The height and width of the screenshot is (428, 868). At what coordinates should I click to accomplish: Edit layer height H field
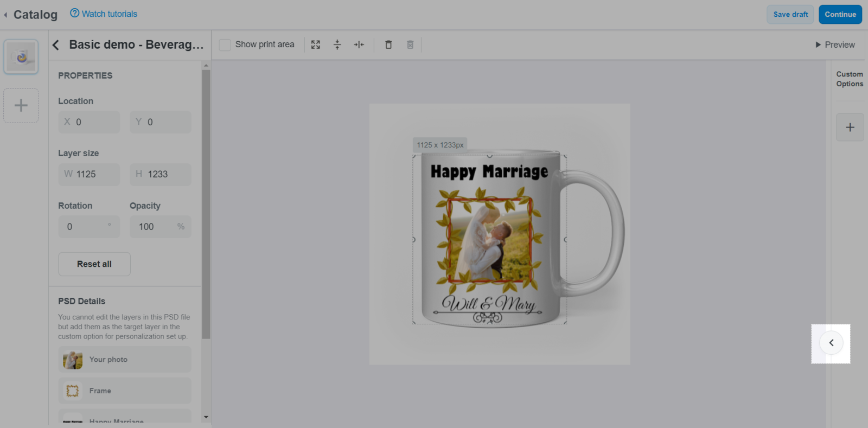(x=161, y=174)
